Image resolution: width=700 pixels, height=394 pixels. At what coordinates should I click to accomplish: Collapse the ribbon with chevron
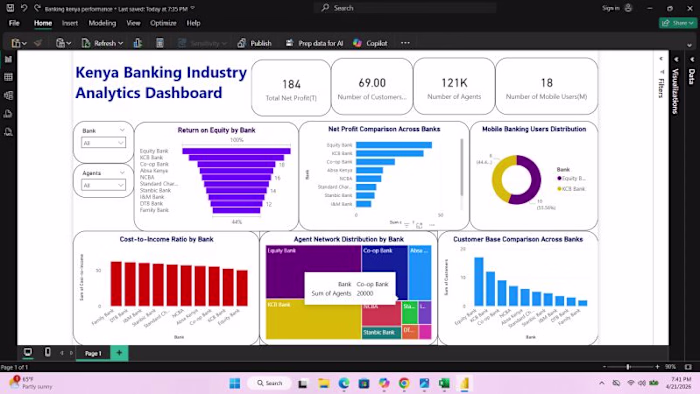pos(689,45)
